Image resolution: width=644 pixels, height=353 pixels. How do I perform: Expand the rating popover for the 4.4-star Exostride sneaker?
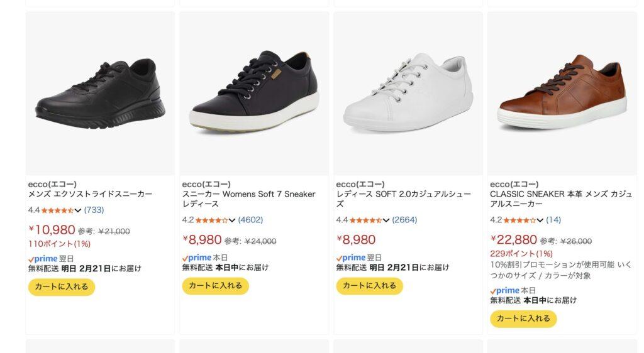[78, 210]
